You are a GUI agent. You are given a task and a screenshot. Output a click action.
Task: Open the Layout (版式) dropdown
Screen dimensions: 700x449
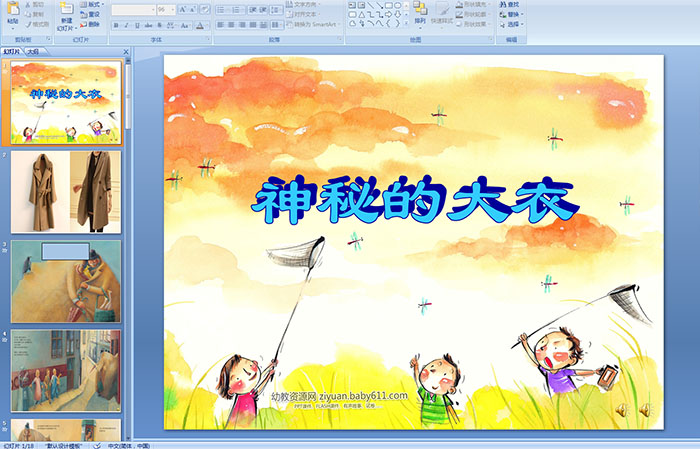click(x=92, y=4)
